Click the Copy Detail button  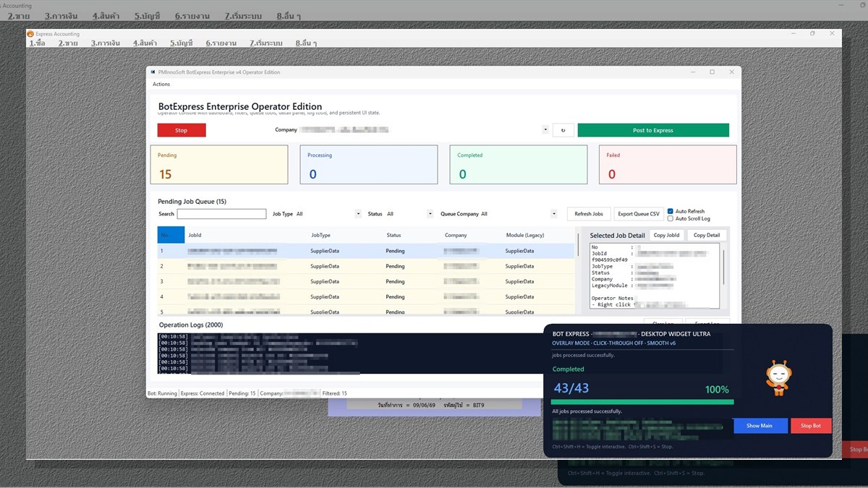(x=707, y=235)
